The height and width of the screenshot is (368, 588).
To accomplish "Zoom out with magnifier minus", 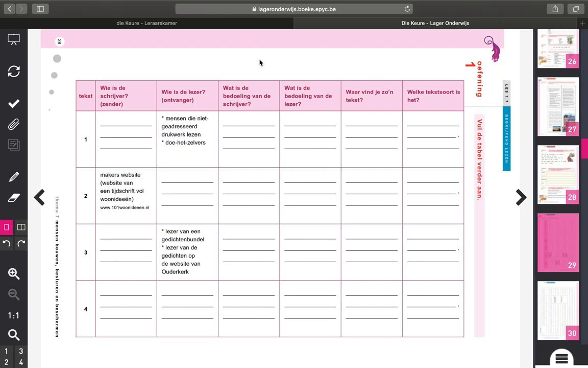I will [x=14, y=294].
